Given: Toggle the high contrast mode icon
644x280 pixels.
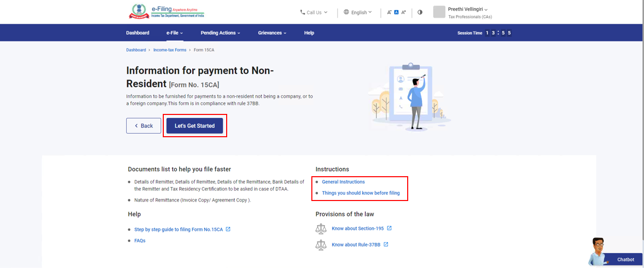Looking at the screenshot, I should point(420,12).
